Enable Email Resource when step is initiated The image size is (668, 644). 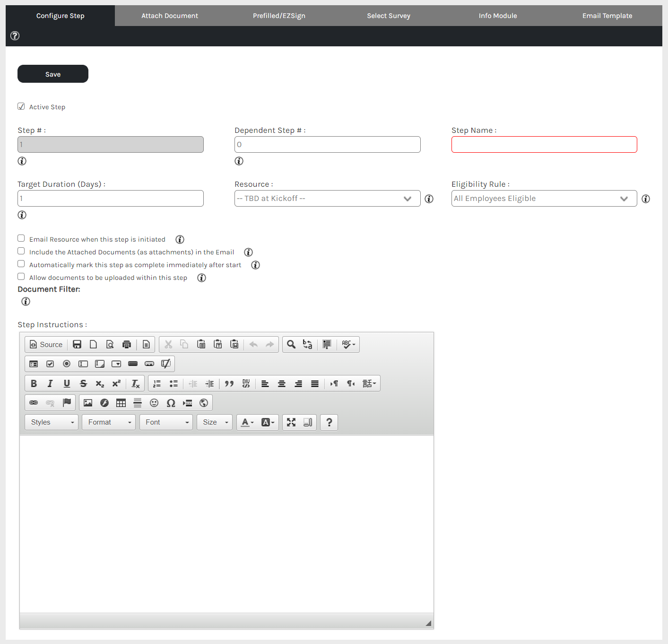(x=21, y=238)
